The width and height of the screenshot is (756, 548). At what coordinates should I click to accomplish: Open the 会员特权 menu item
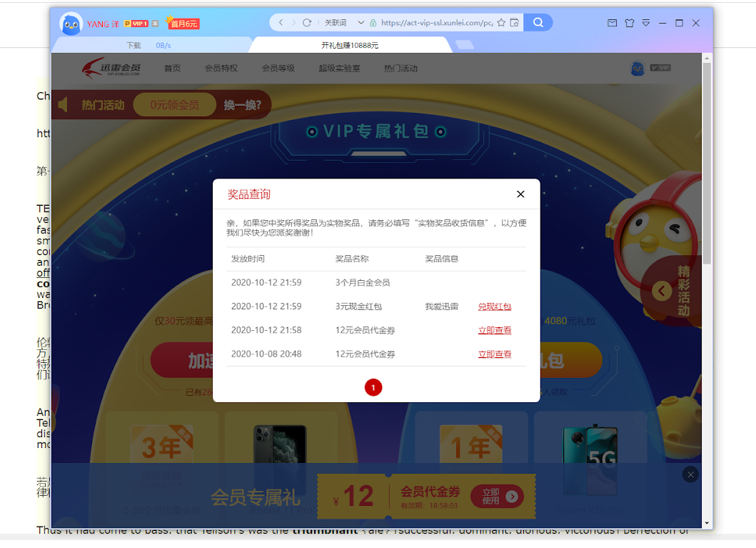[221, 69]
